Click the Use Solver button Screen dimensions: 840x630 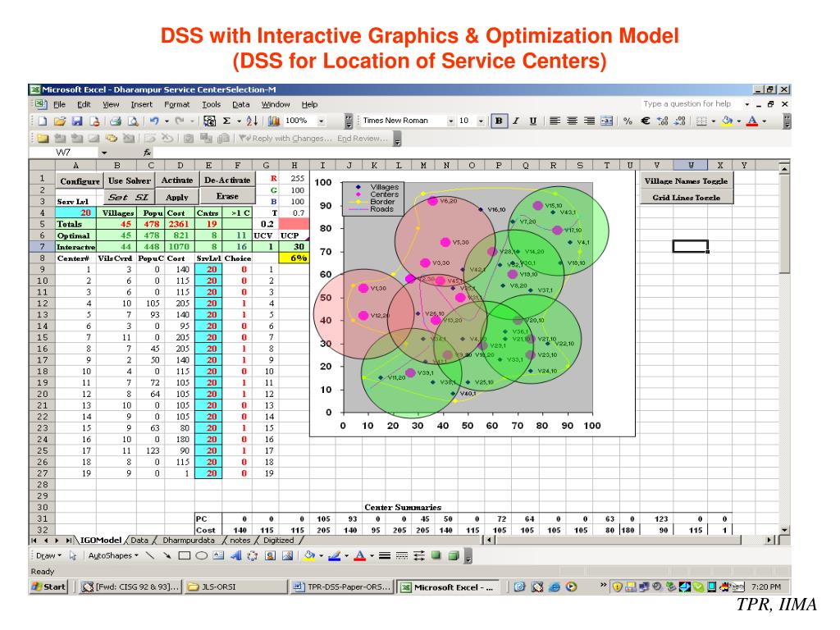(x=130, y=181)
